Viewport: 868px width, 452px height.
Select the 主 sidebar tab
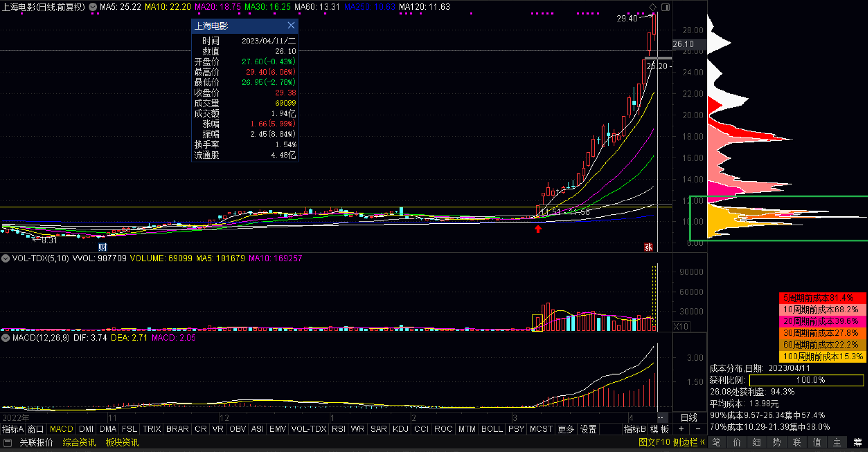[x=837, y=442]
